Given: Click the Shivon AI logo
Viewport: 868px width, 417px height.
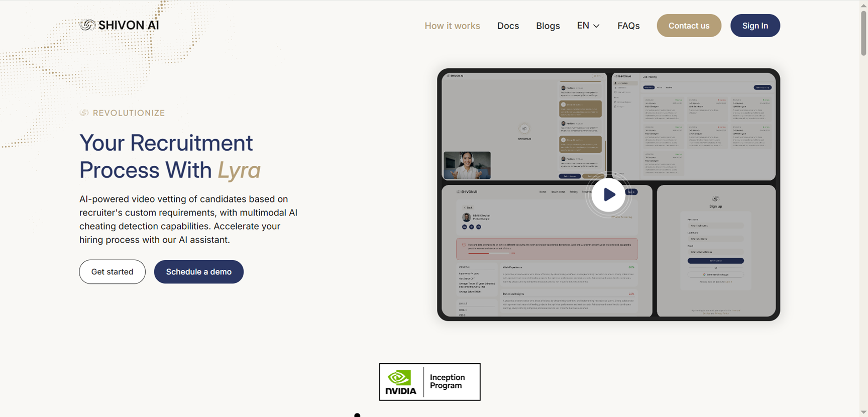Looking at the screenshot, I should (x=119, y=25).
